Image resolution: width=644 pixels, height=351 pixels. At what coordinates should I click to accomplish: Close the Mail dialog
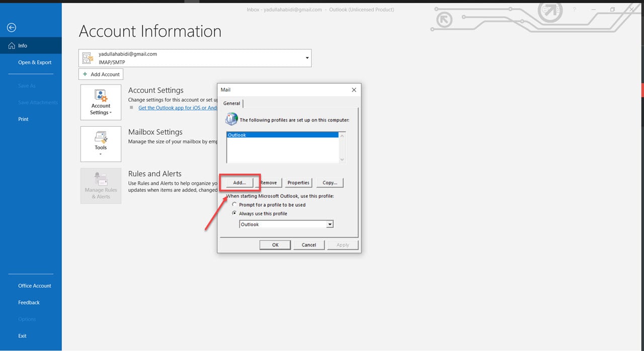pyautogui.click(x=354, y=90)
